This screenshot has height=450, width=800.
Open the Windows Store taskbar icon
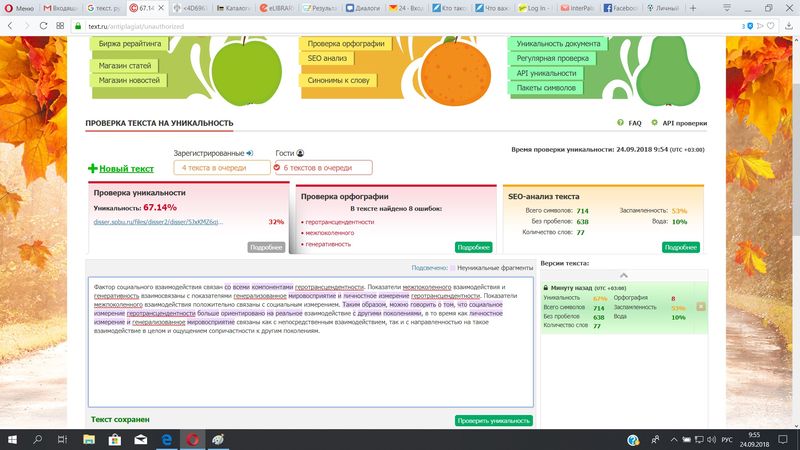tap(141, 439)
